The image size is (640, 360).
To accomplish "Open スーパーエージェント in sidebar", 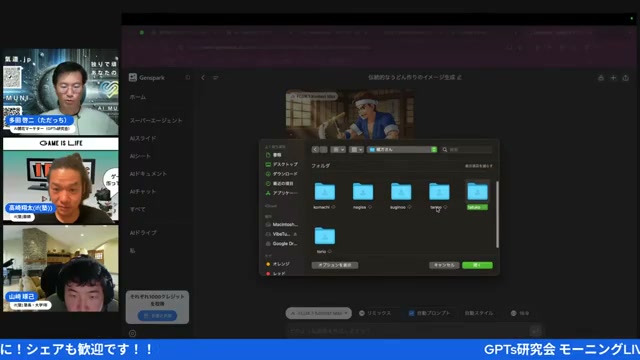I will coord(156,120).
